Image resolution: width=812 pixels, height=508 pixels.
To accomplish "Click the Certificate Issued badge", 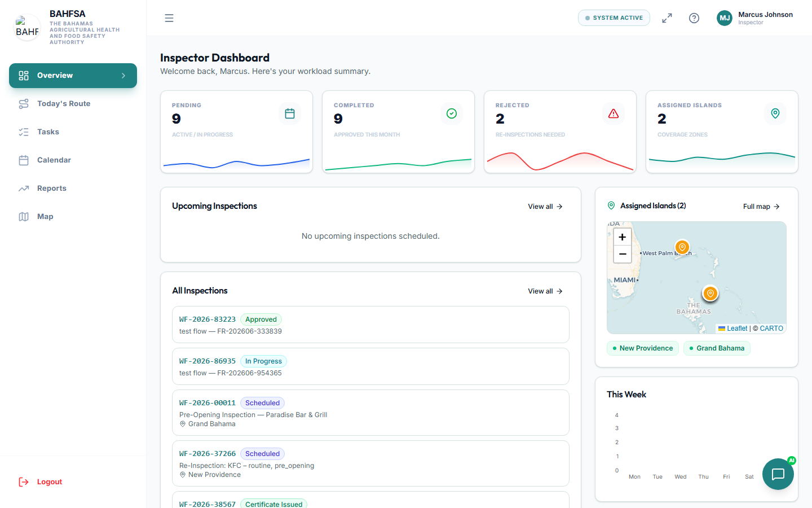I will [x=273, y=504].
